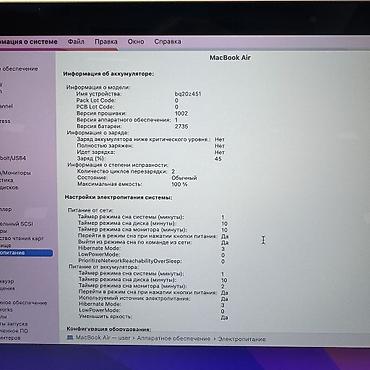This screenshot has width=370, height=370.
Task: Click the Pack Lot Code row
Action: pyautogui.click(x=127, y=100)
